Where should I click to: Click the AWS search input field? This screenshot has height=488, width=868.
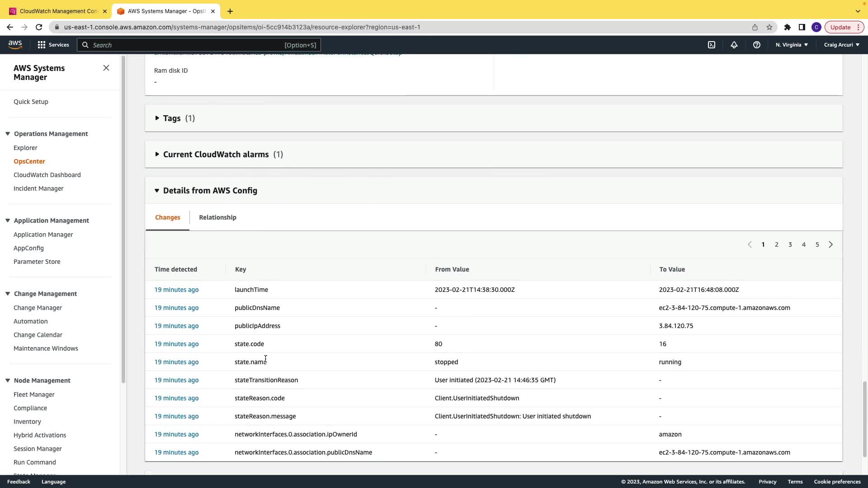coord(185,45)
